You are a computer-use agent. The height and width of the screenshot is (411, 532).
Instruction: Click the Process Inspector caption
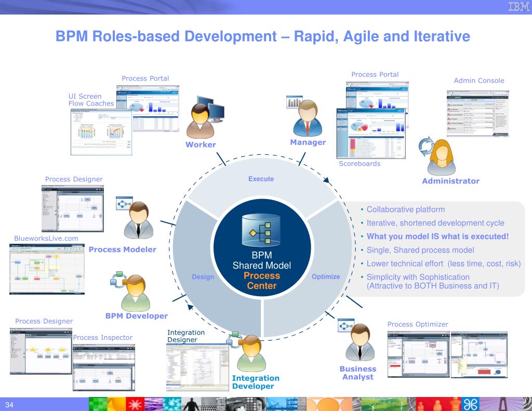102,337
